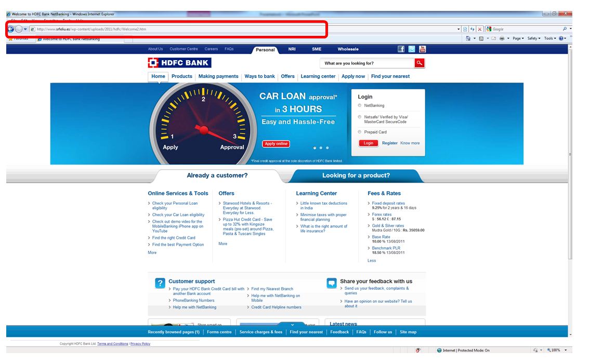Open HDFC Bank's Twitter icon
Screen dimensions: 589x364
pyautogui.click(x=412, y=49)
